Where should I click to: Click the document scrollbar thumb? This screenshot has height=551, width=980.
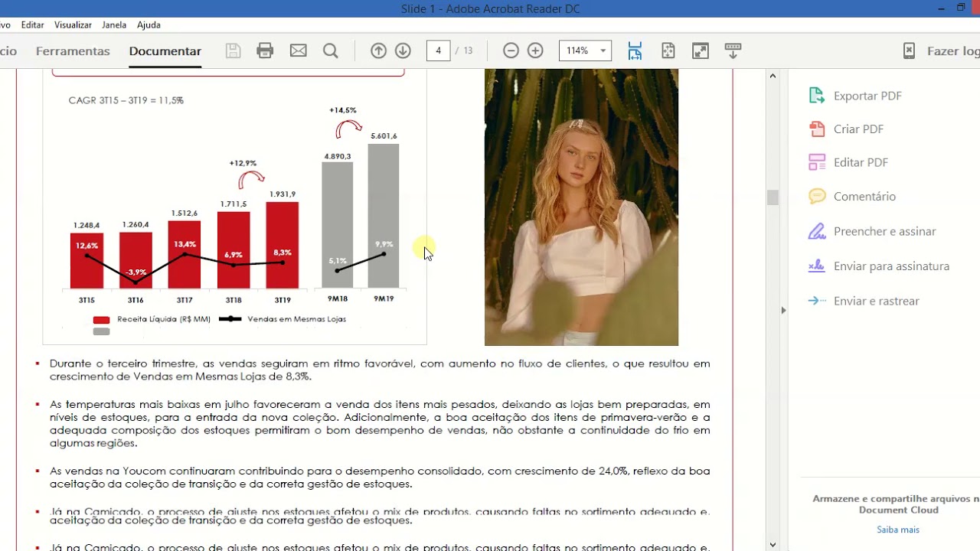(x=773, y=197)
